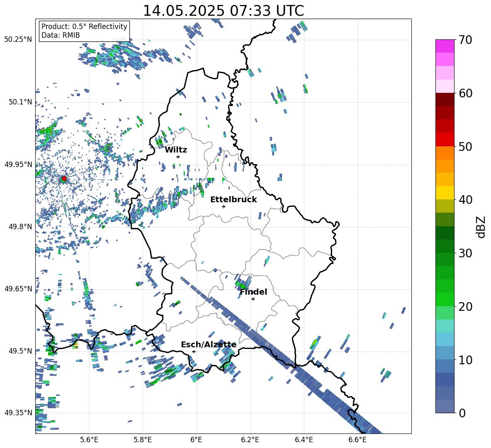Click the Findel location label
This screenshot has width=491, height=448.
point(253,292)
